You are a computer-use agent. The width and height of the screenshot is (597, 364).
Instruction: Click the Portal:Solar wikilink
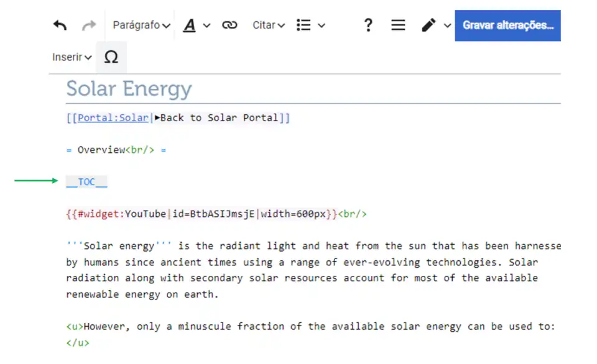click(113, 118)
